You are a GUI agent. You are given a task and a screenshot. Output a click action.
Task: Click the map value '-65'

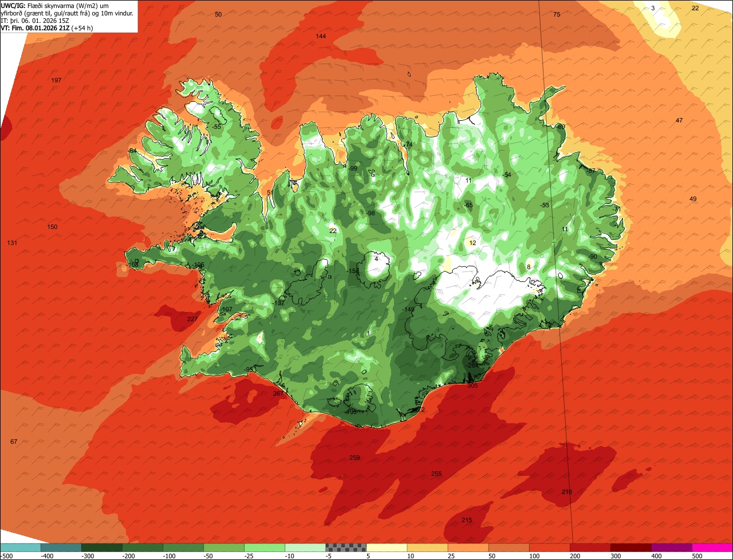[x=468, y=206]
